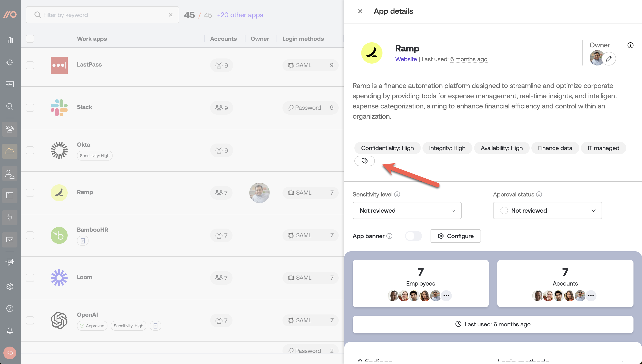Sort by Accounts column header
This screenshot has width=642, height=364.
(223, 39)
